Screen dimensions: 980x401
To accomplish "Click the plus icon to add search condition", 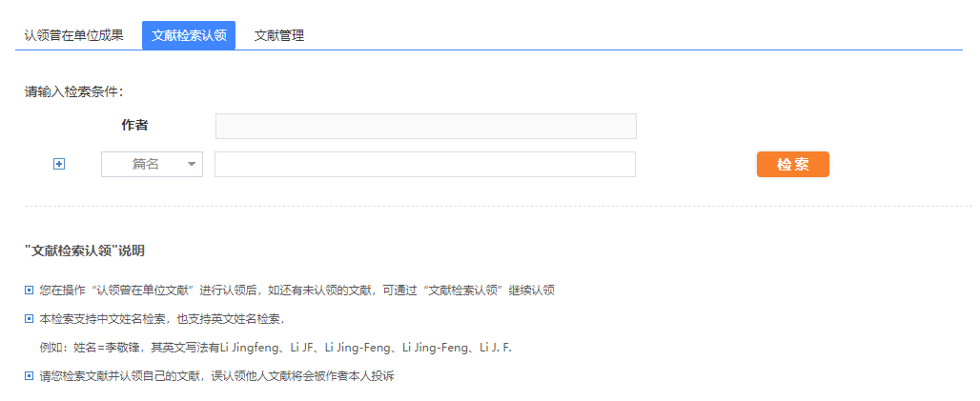I will pos(59,165).
